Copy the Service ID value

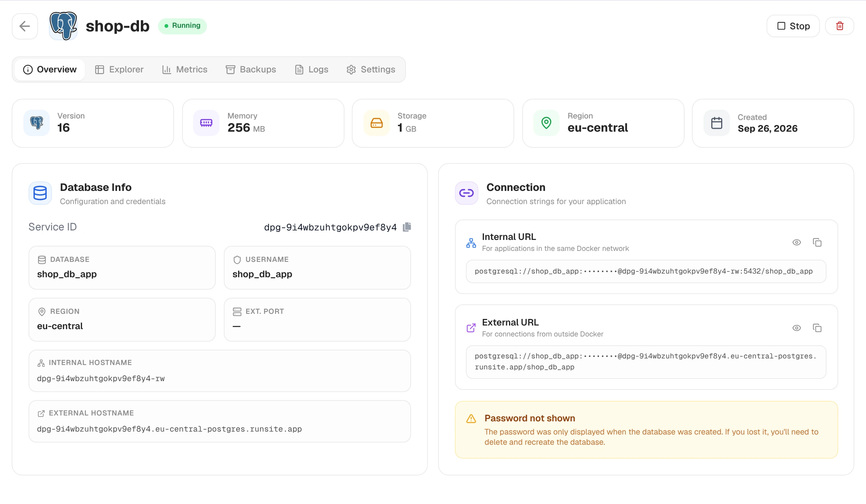coord(407,227)
